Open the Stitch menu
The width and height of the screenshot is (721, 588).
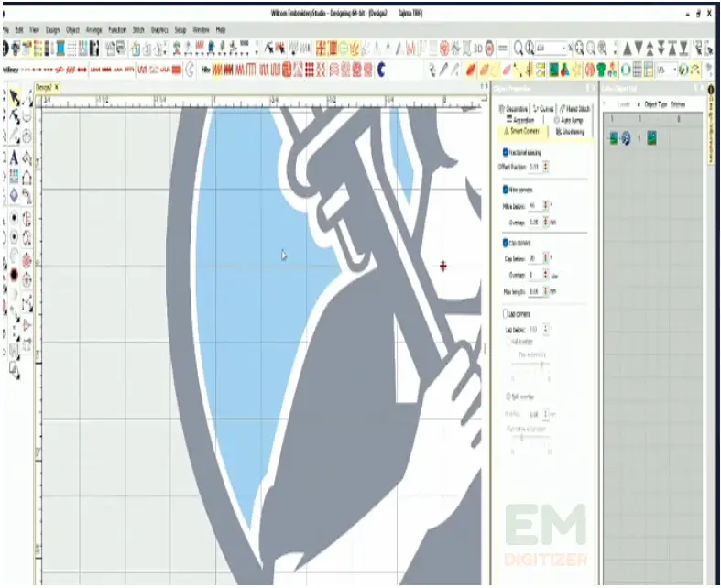pyautogui.click(x=138, y=30)
